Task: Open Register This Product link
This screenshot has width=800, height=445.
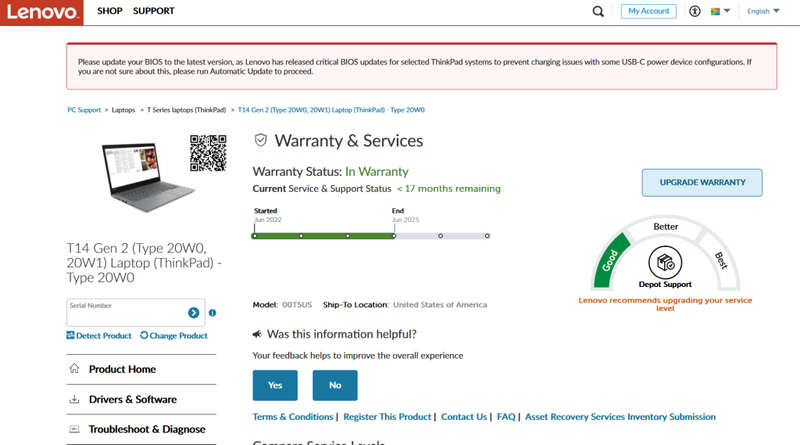Action: click(387, 417)
